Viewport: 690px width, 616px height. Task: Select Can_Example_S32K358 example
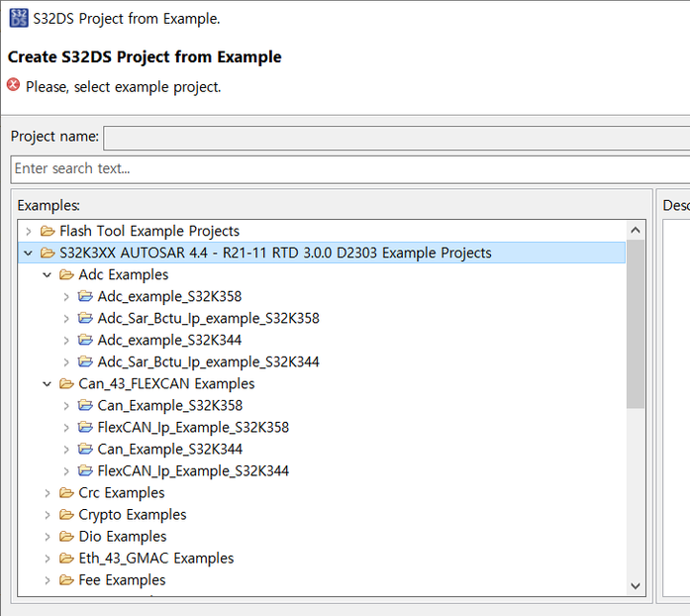(x=170, y=405)
